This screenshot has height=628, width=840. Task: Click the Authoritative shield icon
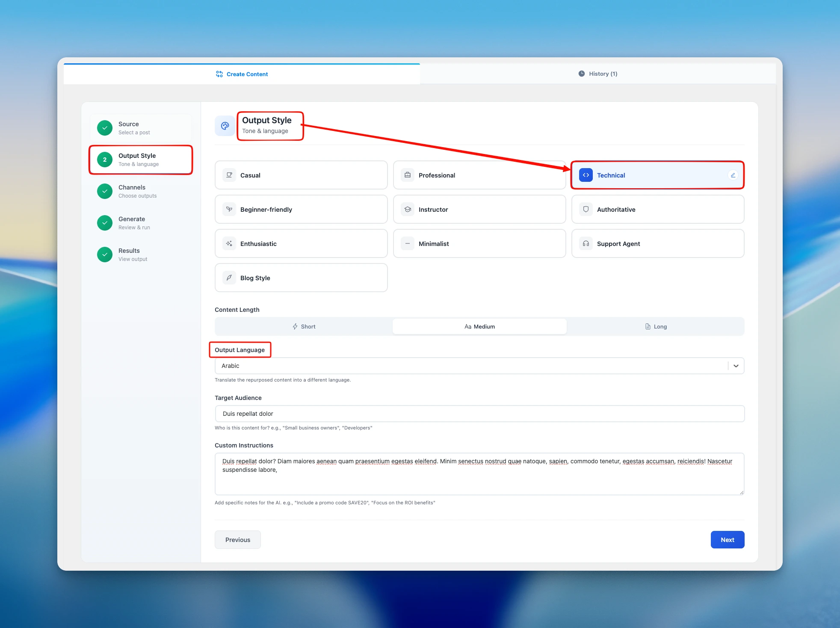[586, 209]
